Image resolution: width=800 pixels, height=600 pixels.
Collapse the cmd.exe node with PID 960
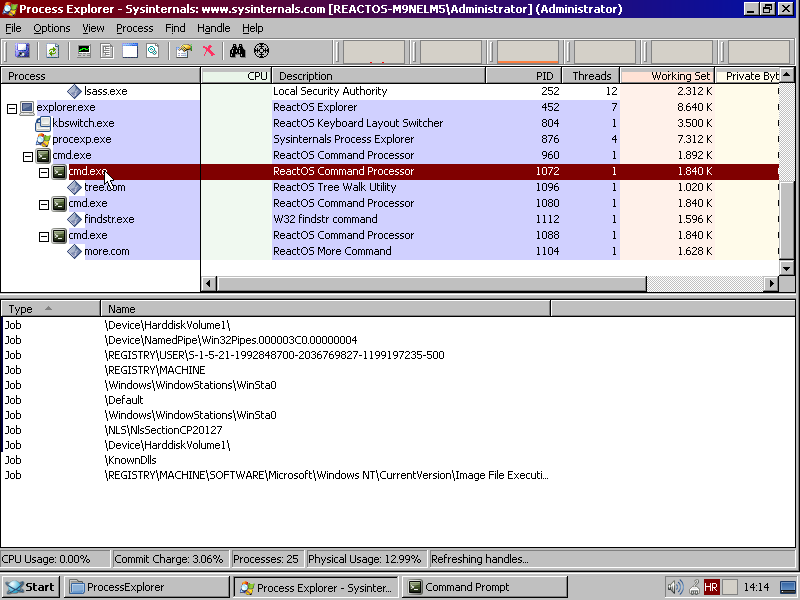28,156
